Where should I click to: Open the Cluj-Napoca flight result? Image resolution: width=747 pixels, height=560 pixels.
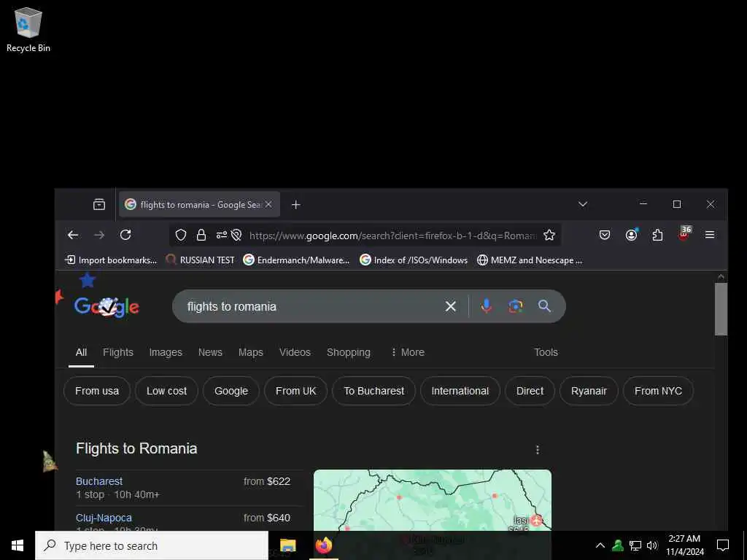point(104,518)
